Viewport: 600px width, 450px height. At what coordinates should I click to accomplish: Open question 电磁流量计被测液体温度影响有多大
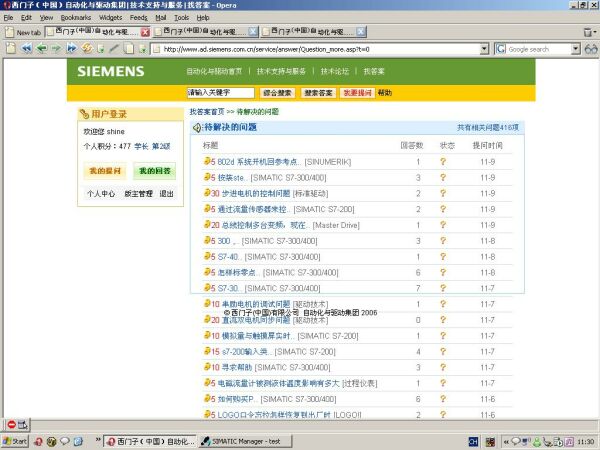tap(279, 383)
